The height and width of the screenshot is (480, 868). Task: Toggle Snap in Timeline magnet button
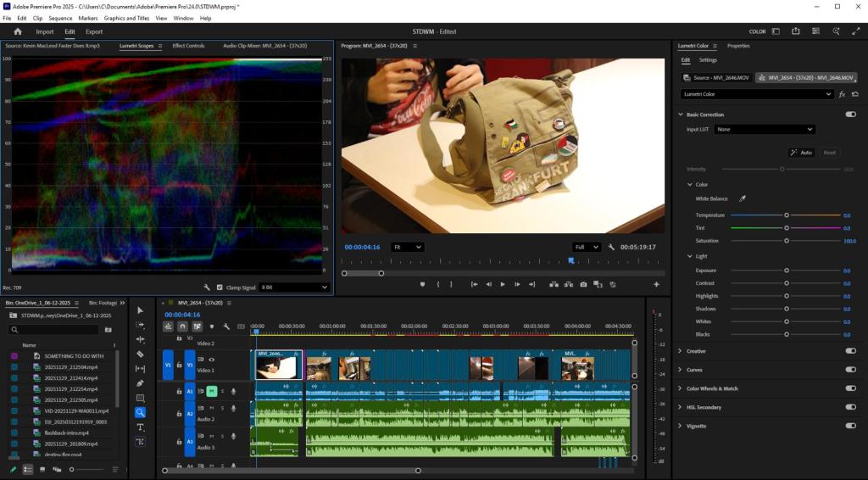(x=182, y=327)
